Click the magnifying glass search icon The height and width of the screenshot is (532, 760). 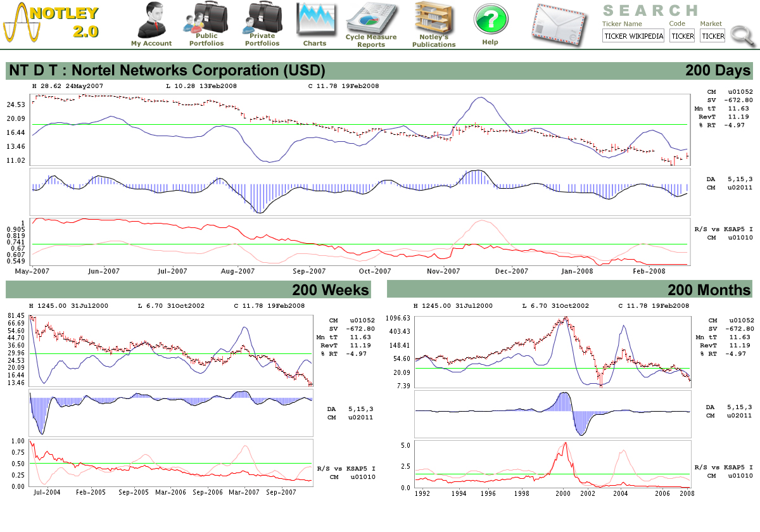pos(742,35)
